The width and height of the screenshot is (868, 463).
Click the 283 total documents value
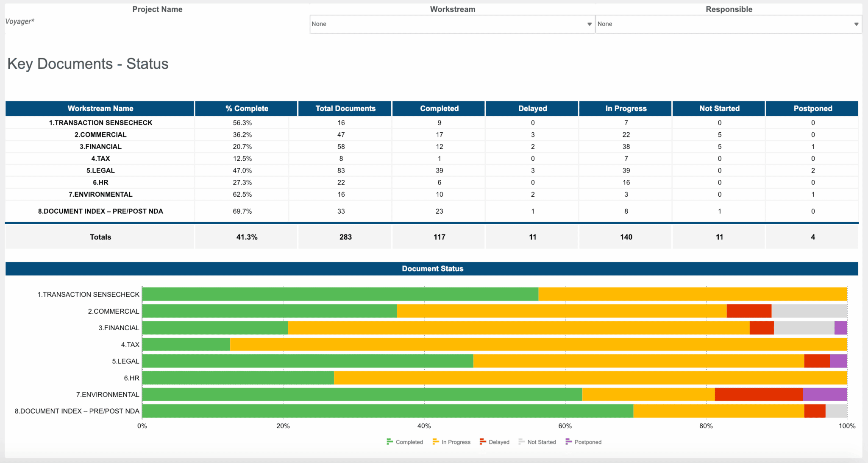[345, 237]
